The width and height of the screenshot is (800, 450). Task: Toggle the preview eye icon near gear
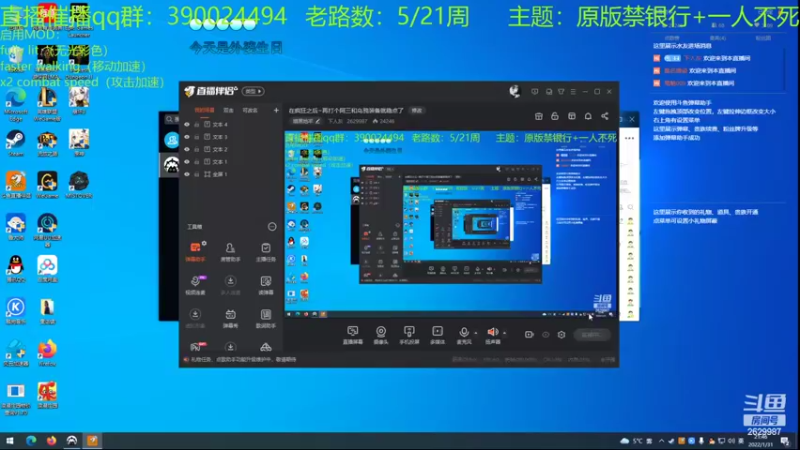click(x=545, y=335)
